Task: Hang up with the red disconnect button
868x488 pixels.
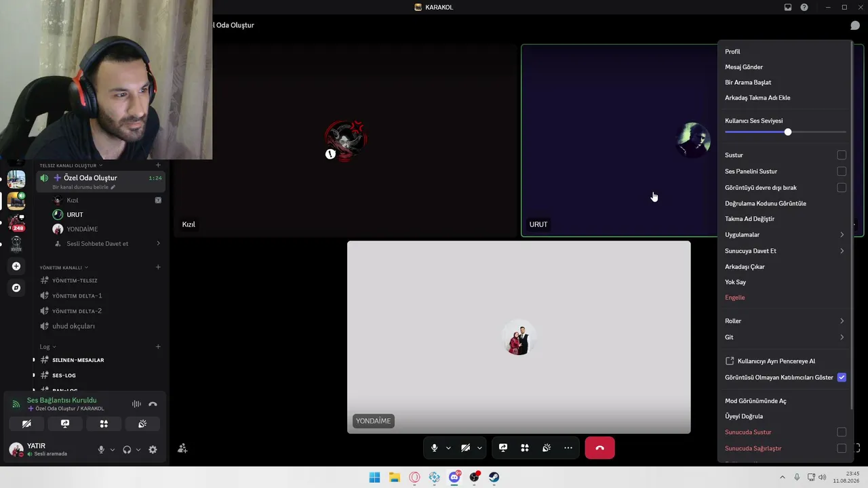Action: click(x=599, y=448)
